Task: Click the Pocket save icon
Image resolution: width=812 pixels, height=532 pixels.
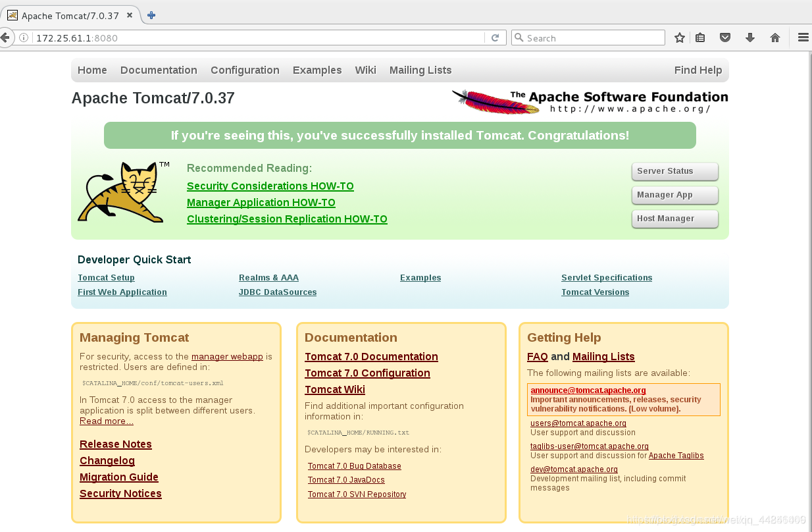Action: 725,38
